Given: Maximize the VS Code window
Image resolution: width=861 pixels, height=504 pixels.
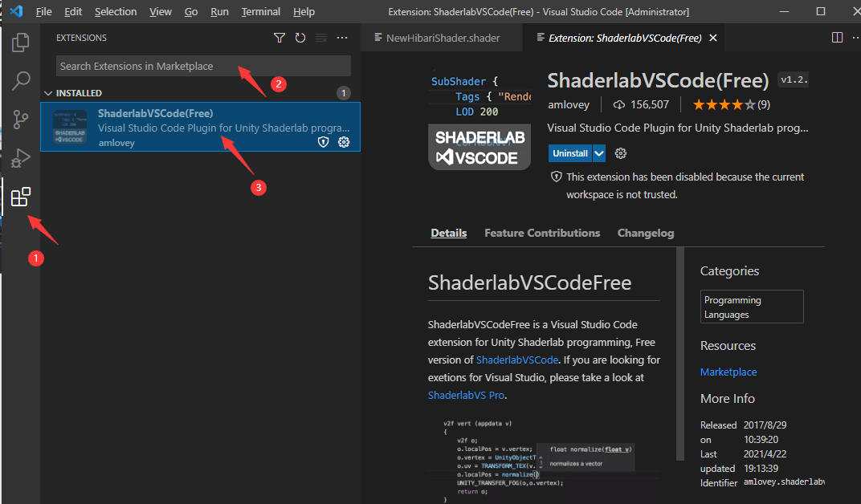Looking at the screenshot, I should coord(820,11).
